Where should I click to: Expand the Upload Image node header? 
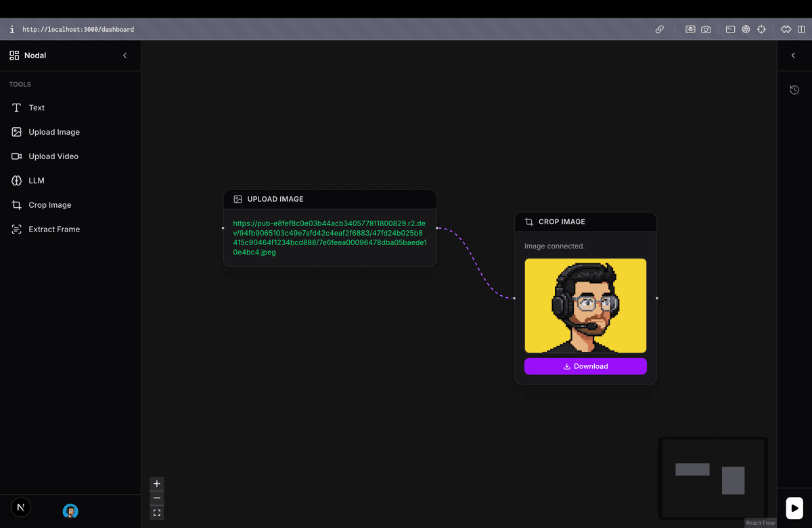point(330,199)
